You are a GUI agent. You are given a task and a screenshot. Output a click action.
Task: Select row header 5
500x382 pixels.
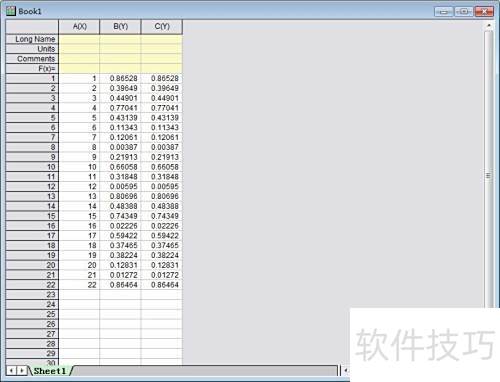tap(32, 118)
